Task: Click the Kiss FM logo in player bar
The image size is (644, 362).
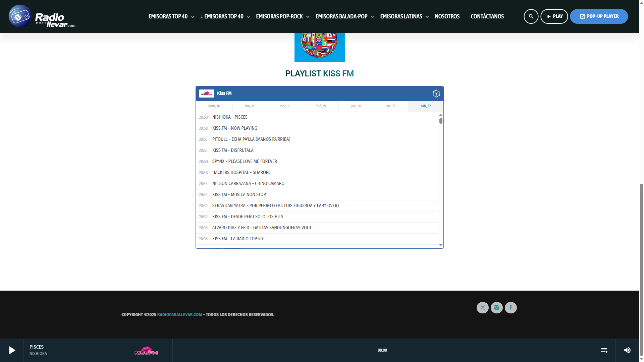Action: pos(146,351)
